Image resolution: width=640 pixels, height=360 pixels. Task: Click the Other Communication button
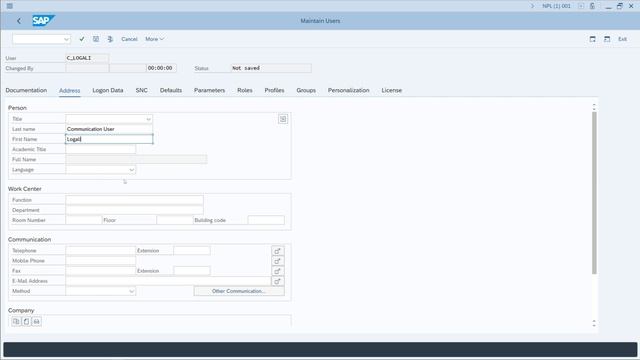tap(239, 291)
